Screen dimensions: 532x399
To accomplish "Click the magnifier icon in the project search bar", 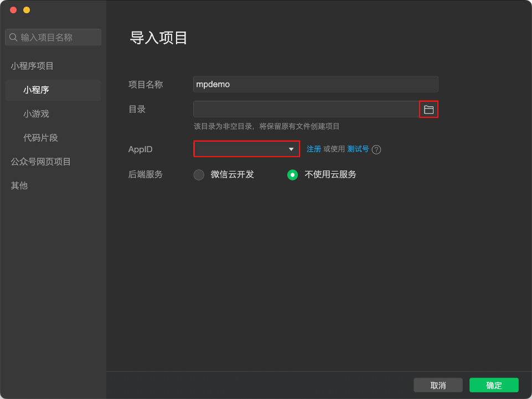I will coord(13,37).
